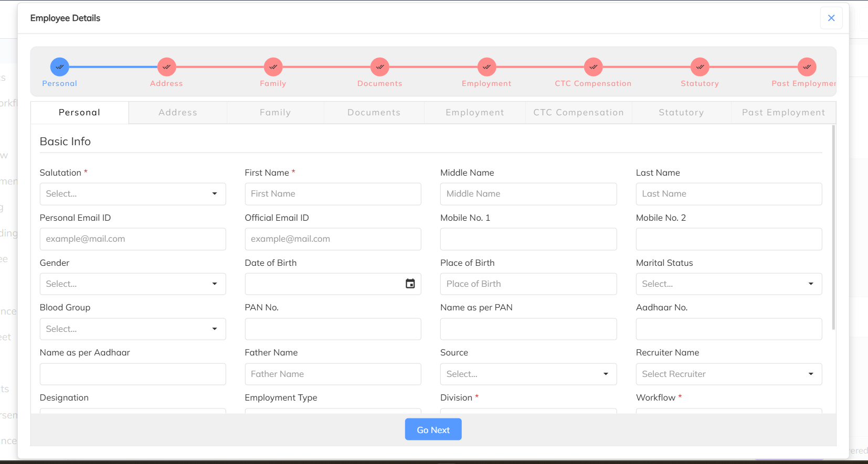Expand the Blood Group dropdown
Screen dimensions: 868x464
click(133, 329)
